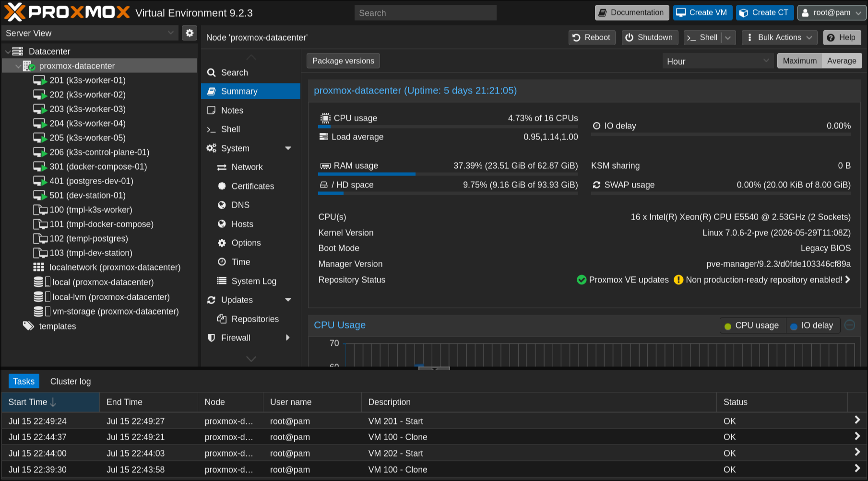
Task: Click the Options gear icon
Action: (222, 243)
